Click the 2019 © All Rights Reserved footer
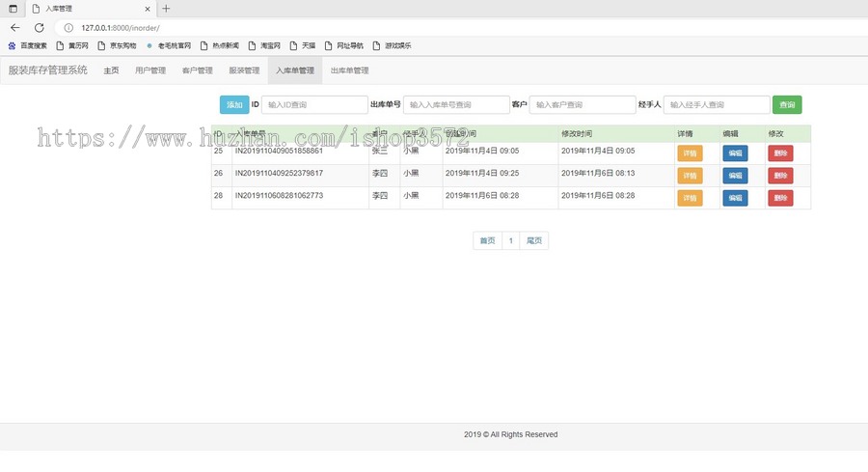The height and width of the screenshot is (472, 868). pyautogui.click(x=510, y=434)
